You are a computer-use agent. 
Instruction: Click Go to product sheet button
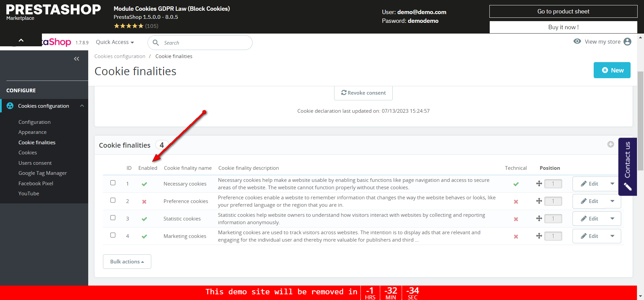coord(563,11)
